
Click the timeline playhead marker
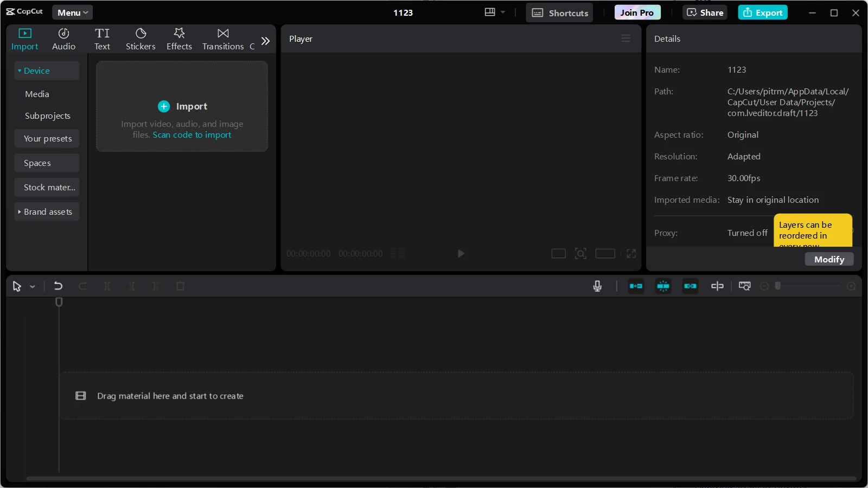point(59,302)
